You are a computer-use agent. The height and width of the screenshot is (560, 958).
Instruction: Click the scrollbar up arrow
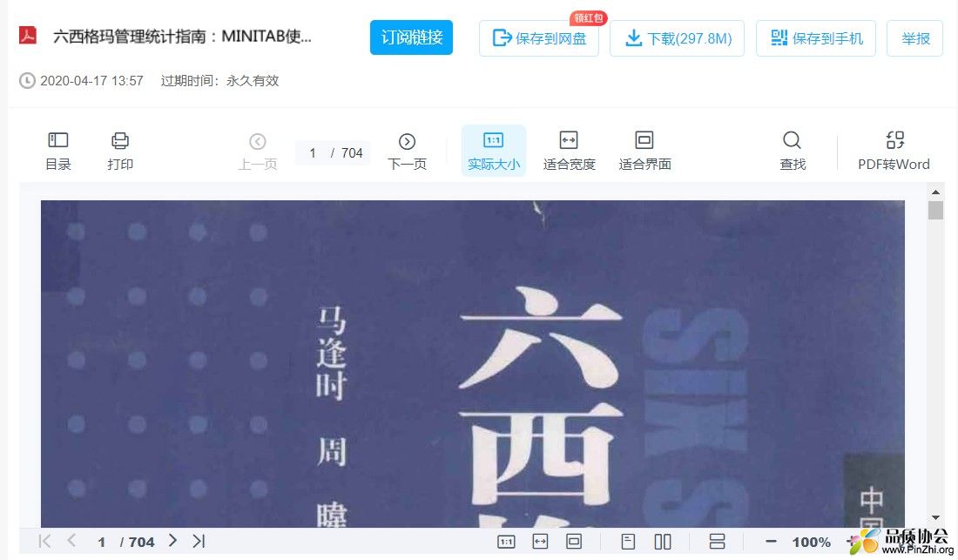point(935,192)
